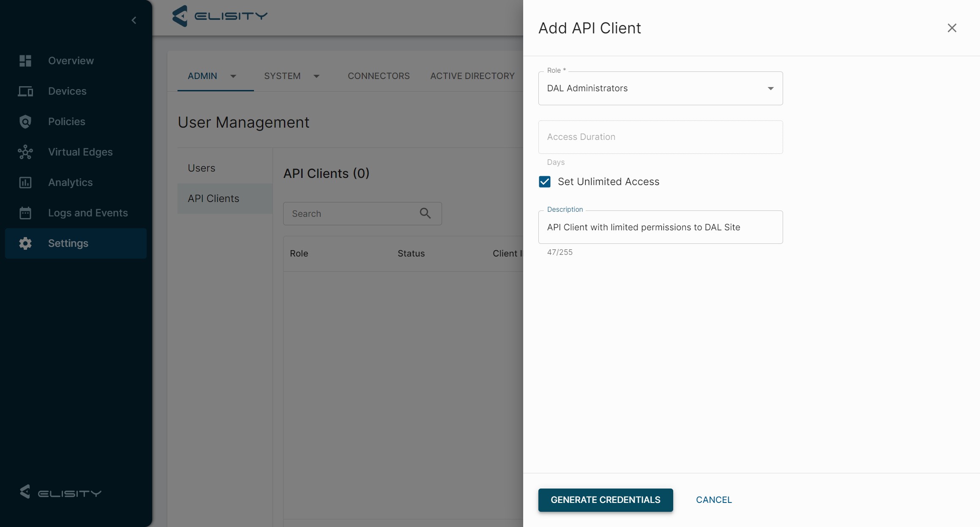Click the Overview dashboard icon
The image size is (980, 527).
pyautogui.click(x=25, y=61)
